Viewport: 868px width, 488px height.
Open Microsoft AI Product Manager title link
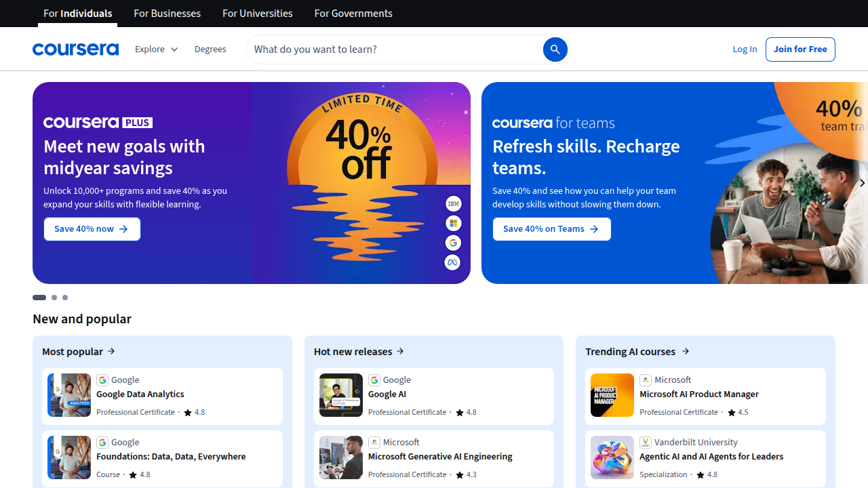coord(699,394)
